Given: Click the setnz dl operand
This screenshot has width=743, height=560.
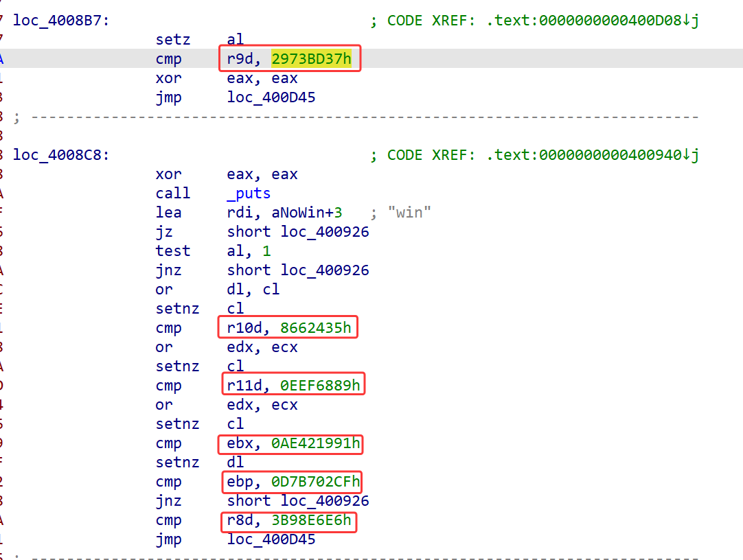Looking at the screenshot, I should (236, 462).
